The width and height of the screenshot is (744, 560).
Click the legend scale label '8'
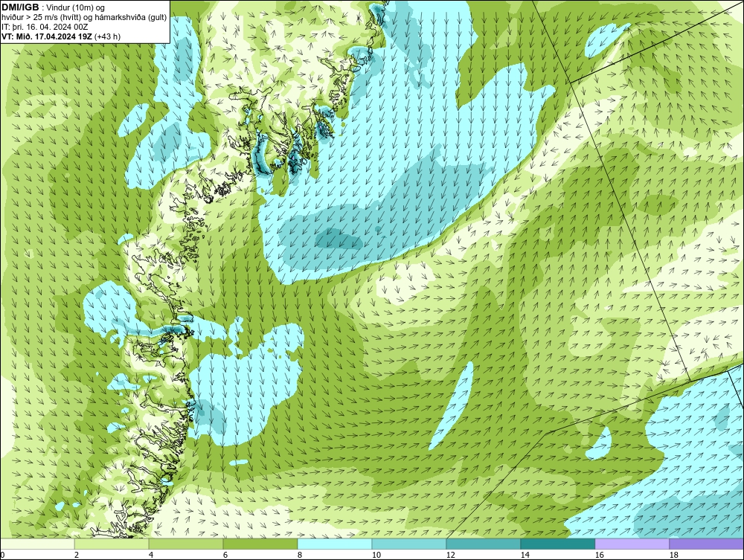(x=300, y=555)
